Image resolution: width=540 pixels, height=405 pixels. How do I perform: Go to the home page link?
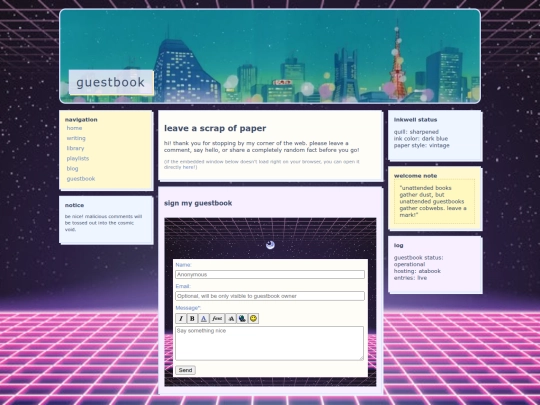coord(74,128)
